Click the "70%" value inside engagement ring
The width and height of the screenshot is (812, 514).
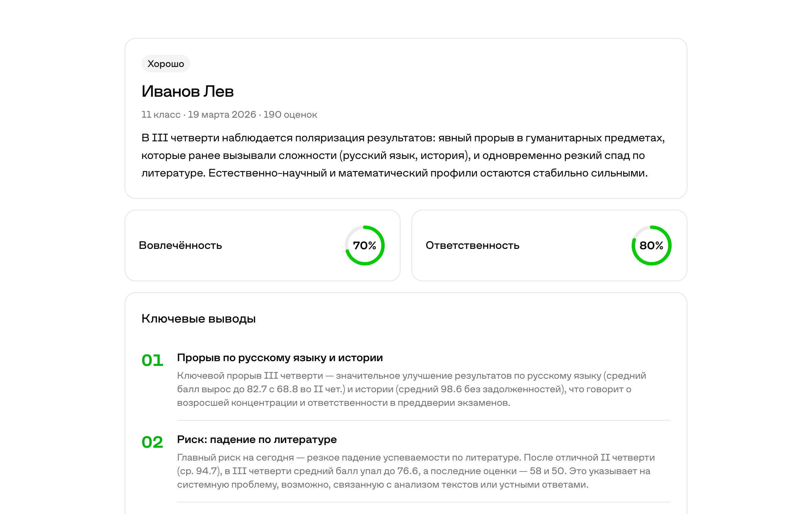click(x=364, y=246)
